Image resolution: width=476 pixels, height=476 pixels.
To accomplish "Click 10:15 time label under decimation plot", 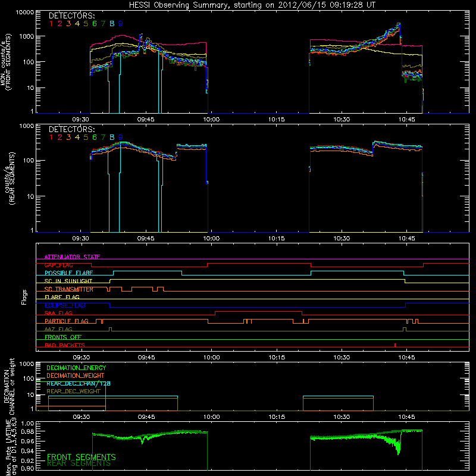I will 277,417.
